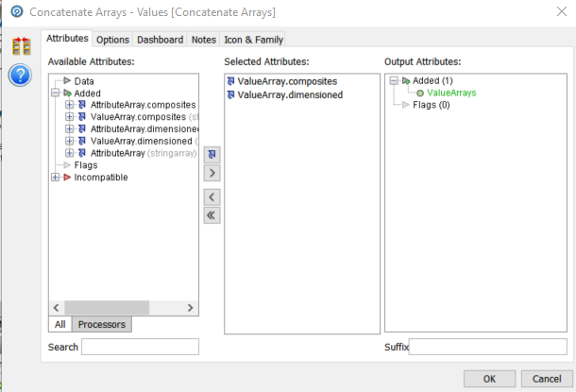
Task: Click into the Search text field
Action: (140, 347)
